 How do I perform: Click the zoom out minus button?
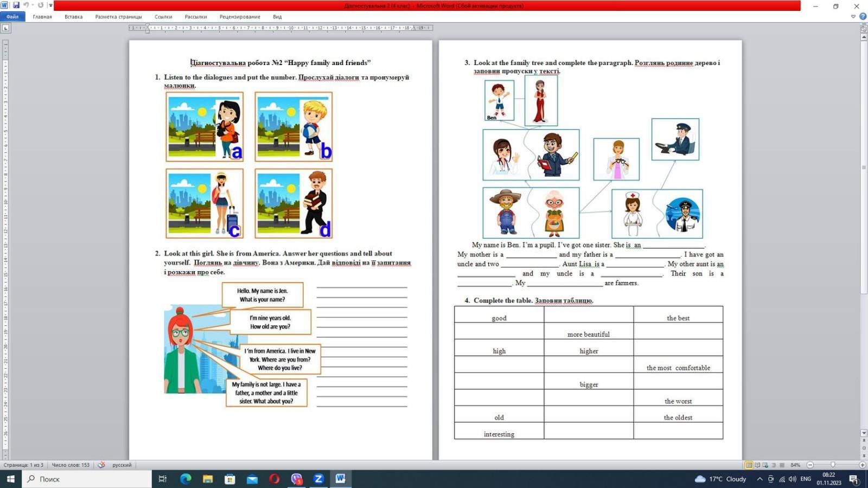810,465
